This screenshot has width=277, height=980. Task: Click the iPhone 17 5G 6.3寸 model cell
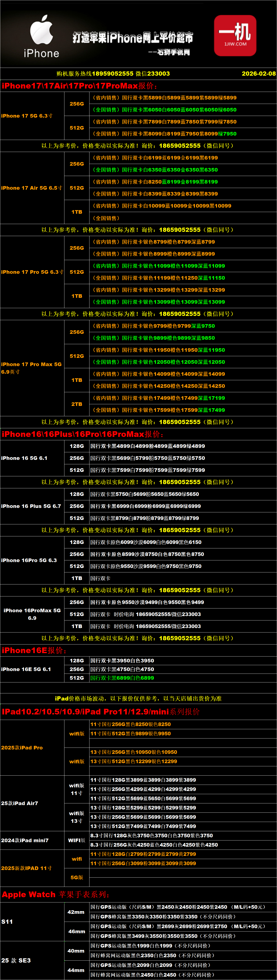click(x=27, y=116)
